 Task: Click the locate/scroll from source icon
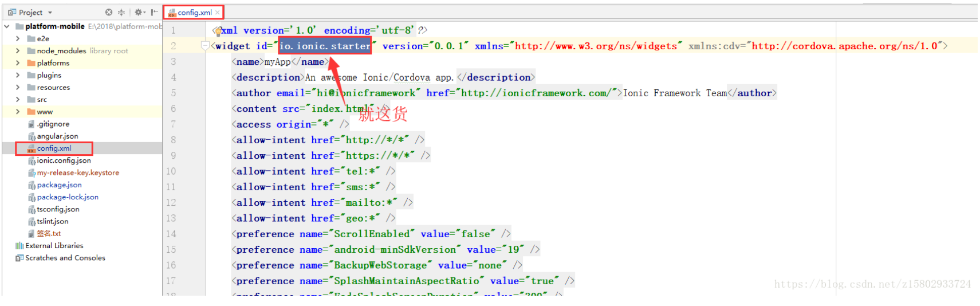point(109,12)
